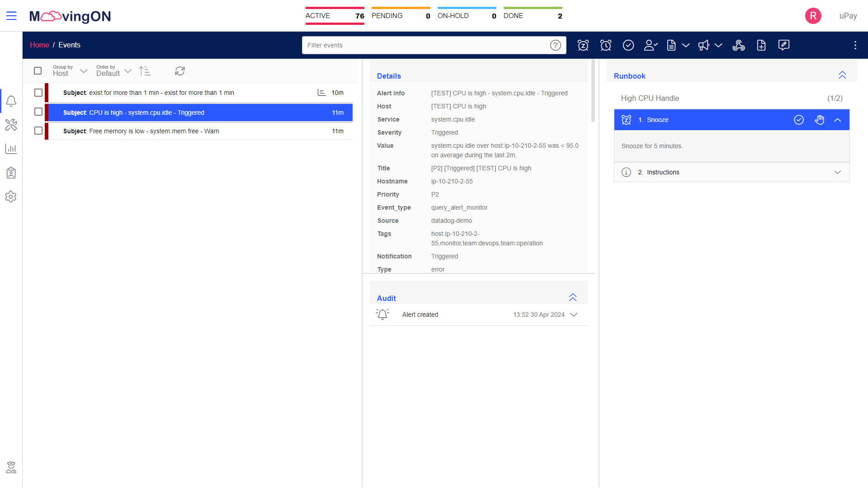Click the workflow automation icon in the toolbar
This screenshot has height=488, width=868.
(x=739, y=45)
